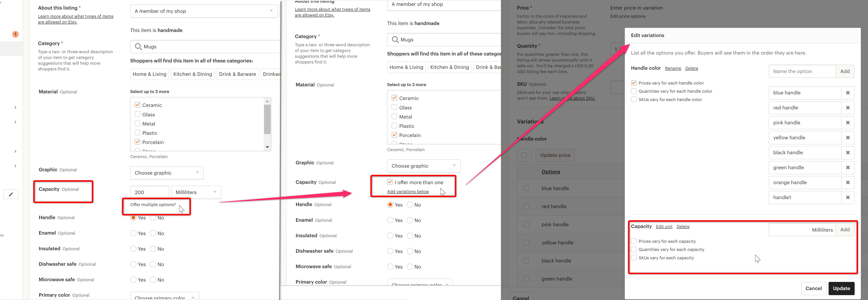Check "SKUs vary for each handle color"
Screen dimensions: 868x300
[x=634, y=99]
